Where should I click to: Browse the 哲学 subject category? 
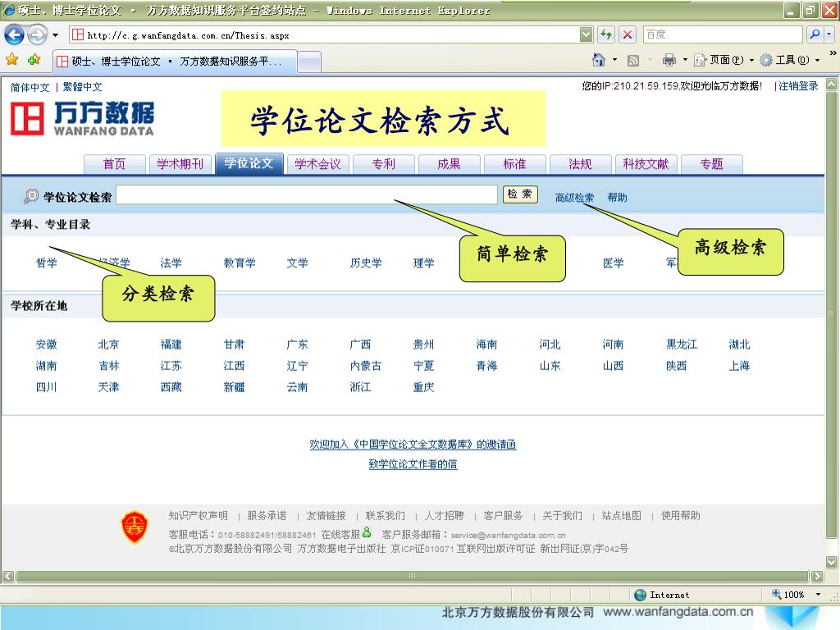coord(46,263)
